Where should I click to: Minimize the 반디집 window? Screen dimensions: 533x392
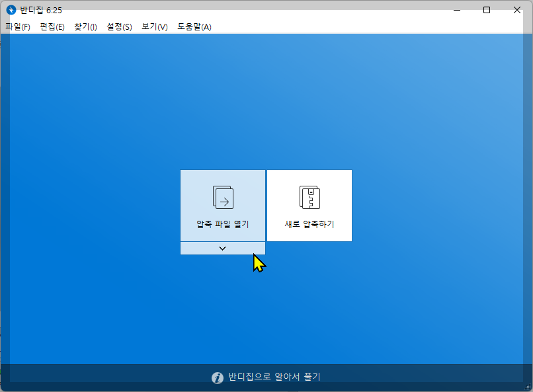tap(457, 10)
